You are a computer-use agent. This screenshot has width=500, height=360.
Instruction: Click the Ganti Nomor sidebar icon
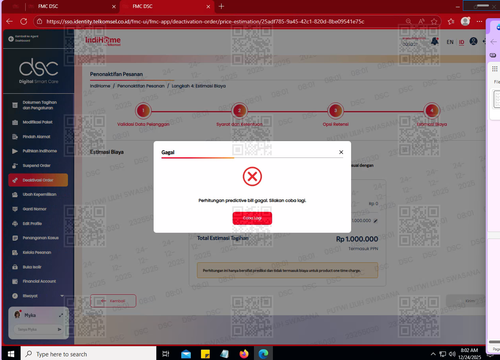point(15,209)
